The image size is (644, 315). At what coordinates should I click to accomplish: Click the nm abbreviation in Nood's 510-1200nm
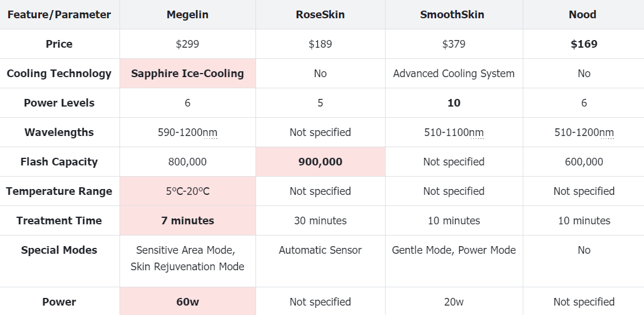(607, 132)
